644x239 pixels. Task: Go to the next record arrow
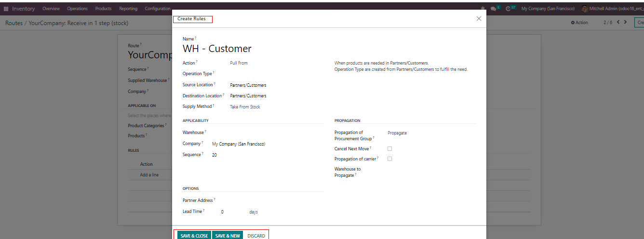point(625,22)
